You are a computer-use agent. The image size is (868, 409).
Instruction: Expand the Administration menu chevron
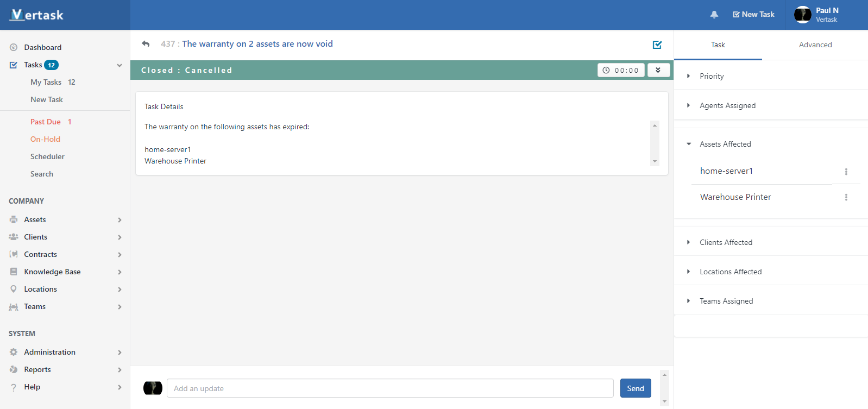coord(119,353)
